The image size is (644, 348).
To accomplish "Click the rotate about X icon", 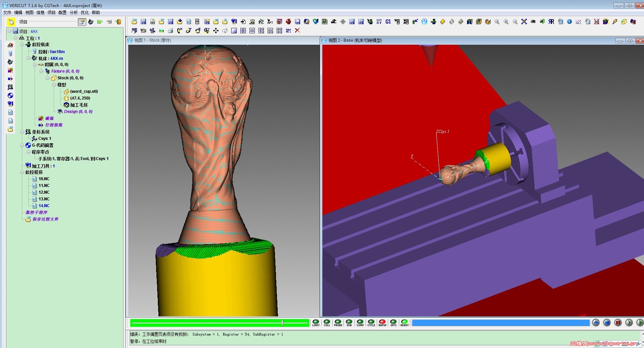I will 180,31.
